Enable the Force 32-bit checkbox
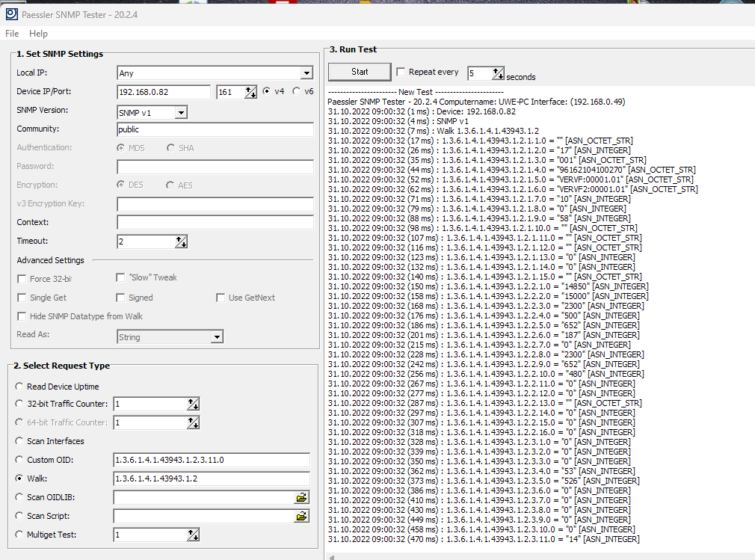The image size is (755, 560). click(22, 279)
